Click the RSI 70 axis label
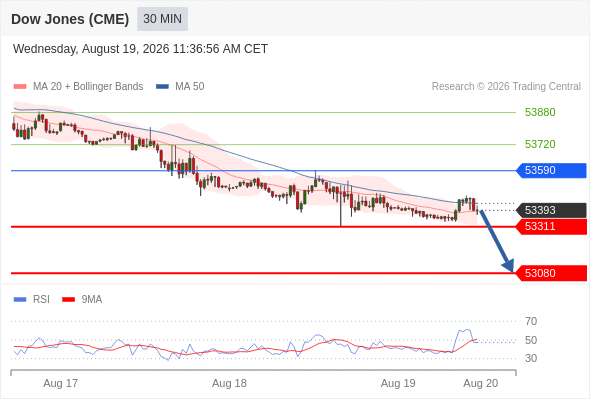 click(x=531, y=321)
